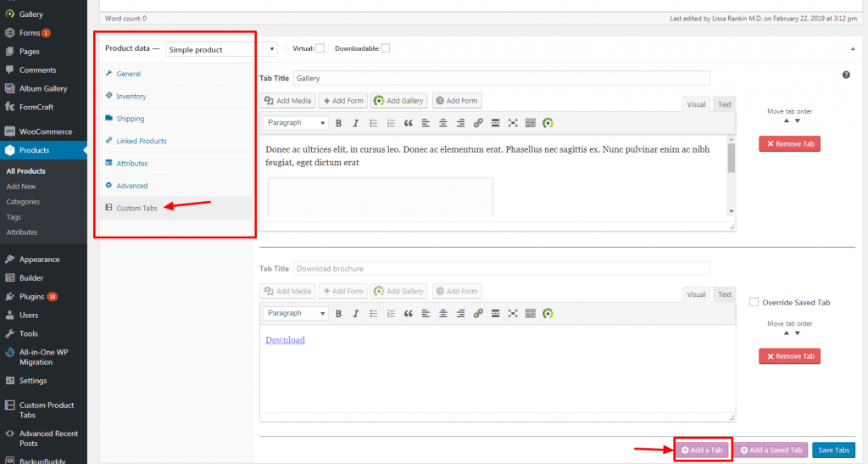
Task: Click insert link icon in Gallery editor
Action: (478, 123)
